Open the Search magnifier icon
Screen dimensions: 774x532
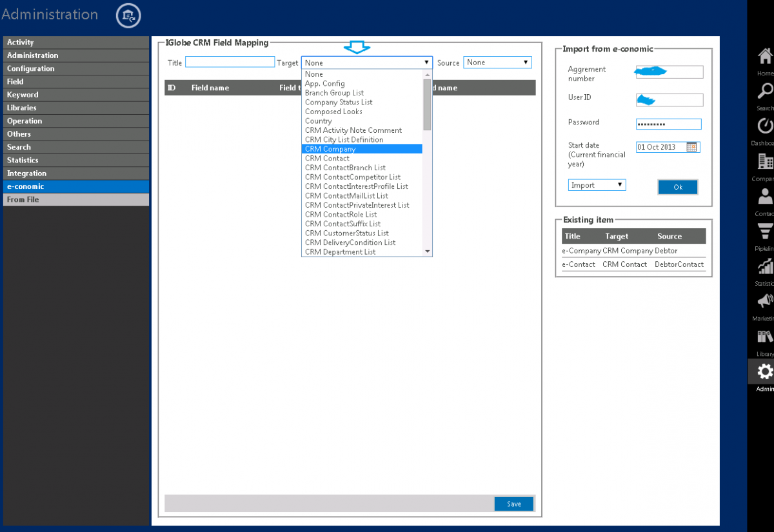(765, 91)
